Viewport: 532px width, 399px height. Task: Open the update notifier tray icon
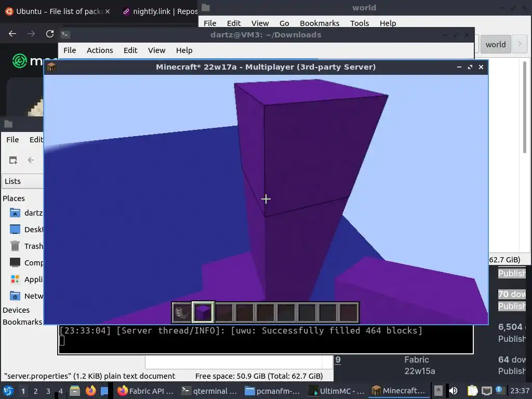coord(499,390)
